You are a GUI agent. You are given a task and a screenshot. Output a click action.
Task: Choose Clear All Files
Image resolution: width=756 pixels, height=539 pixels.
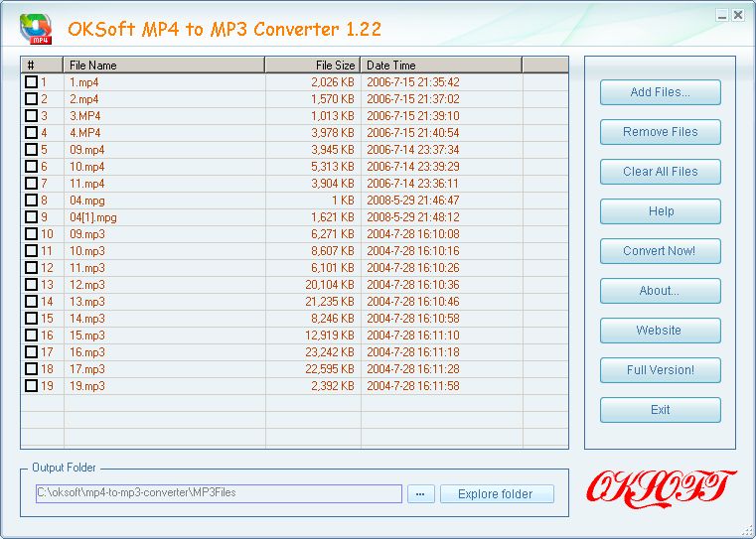pos(660,172)
